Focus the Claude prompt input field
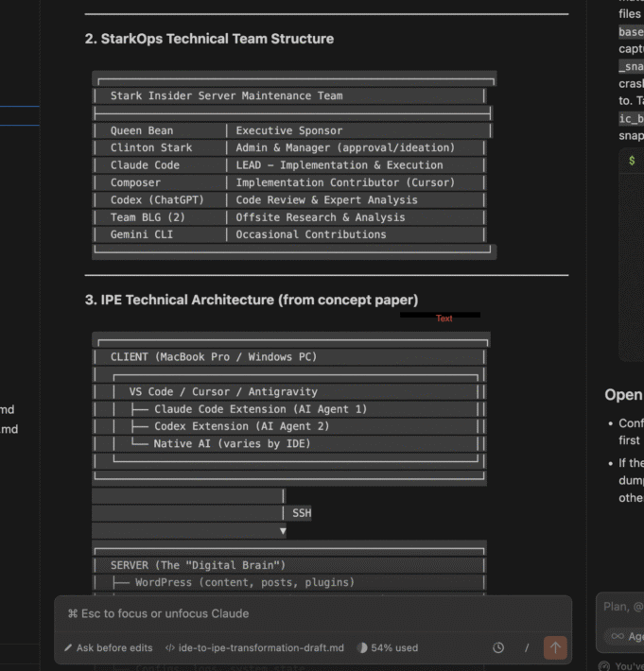The width and height of the screenshot is (644, 671). pos(312,614)
